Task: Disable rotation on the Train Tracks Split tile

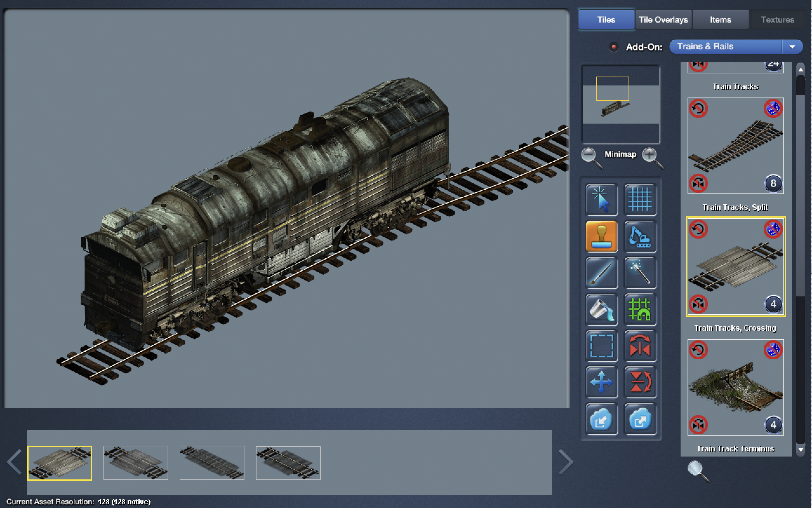Action: [699, 229]
